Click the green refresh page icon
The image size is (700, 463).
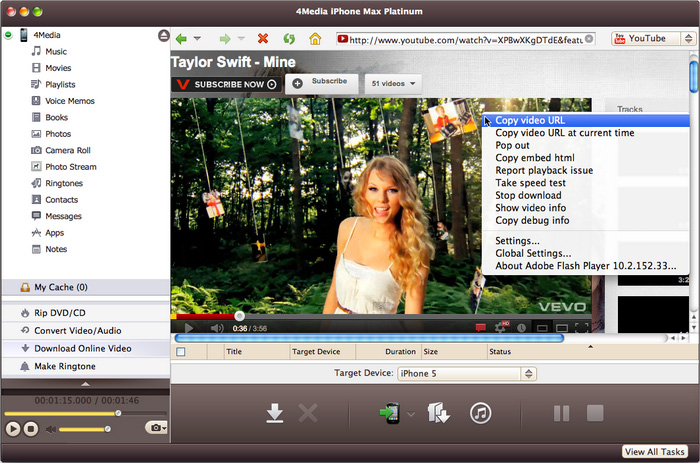tap(289, 39)
